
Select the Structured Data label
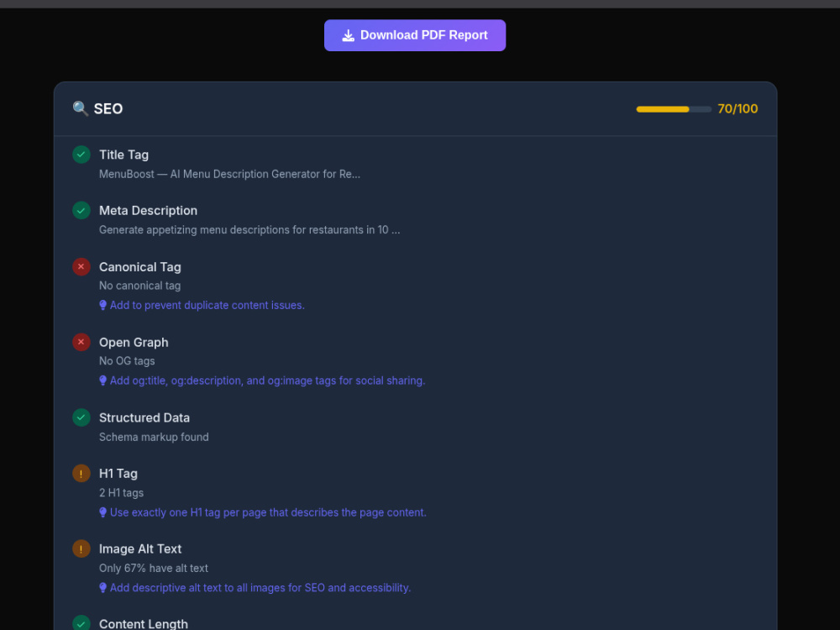(144, 417)
